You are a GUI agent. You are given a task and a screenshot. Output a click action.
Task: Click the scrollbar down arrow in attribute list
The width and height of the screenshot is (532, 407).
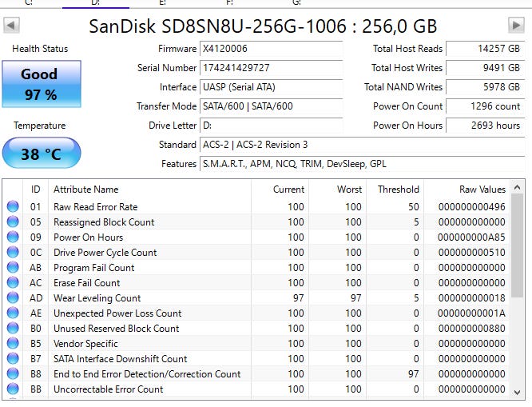517,393
